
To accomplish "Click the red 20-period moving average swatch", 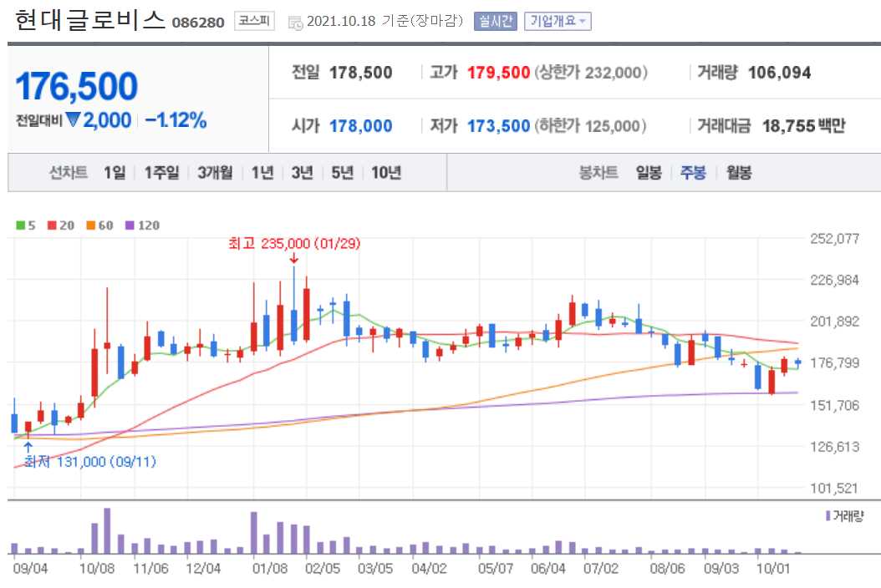I will (x=52, y=226).
